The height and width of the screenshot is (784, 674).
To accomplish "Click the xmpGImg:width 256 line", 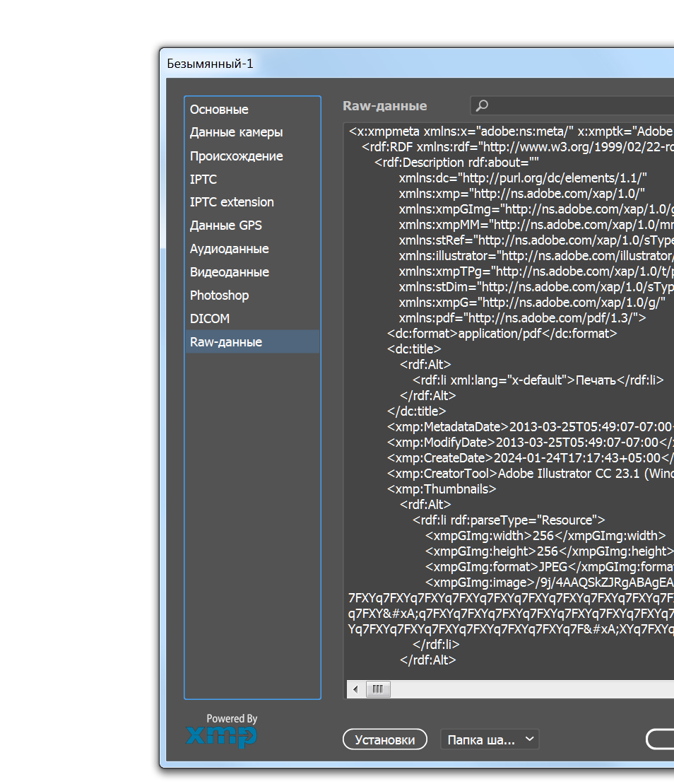I will coord(545,536).
